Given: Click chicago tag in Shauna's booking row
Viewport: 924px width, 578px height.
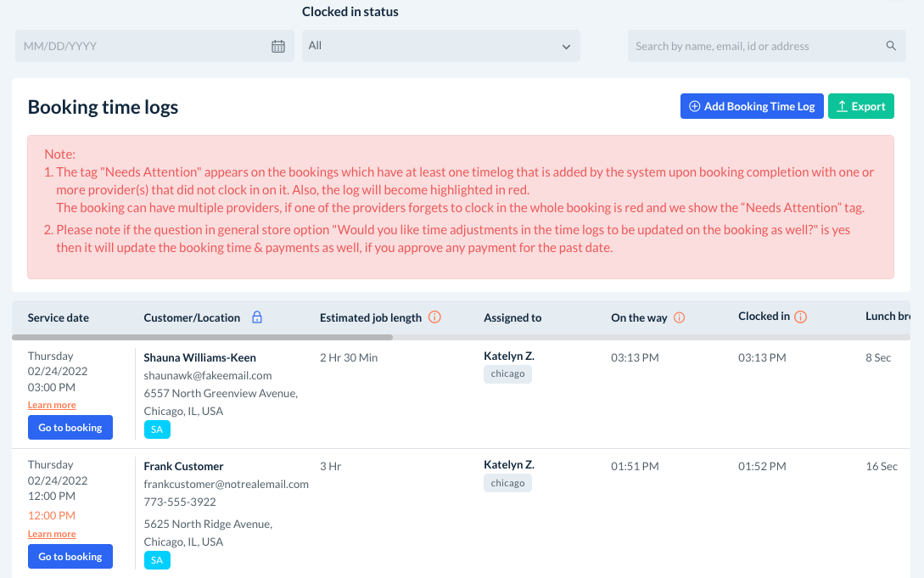Looking at the screenshot, I should click(507, 374).
